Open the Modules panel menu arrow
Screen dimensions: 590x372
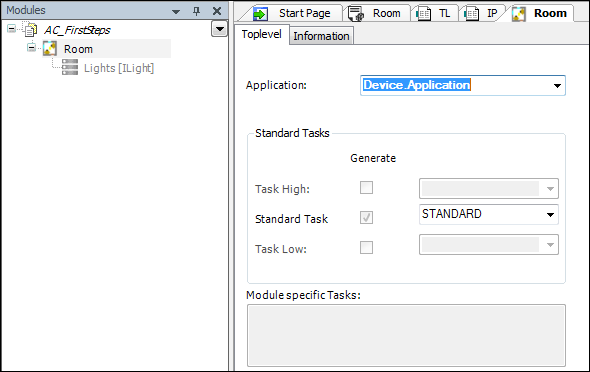coord(176,12)
